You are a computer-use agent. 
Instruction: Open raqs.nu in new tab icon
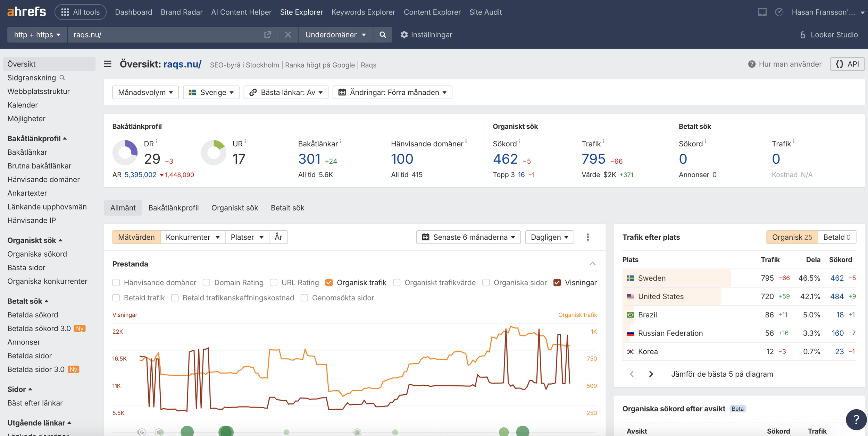267,35
